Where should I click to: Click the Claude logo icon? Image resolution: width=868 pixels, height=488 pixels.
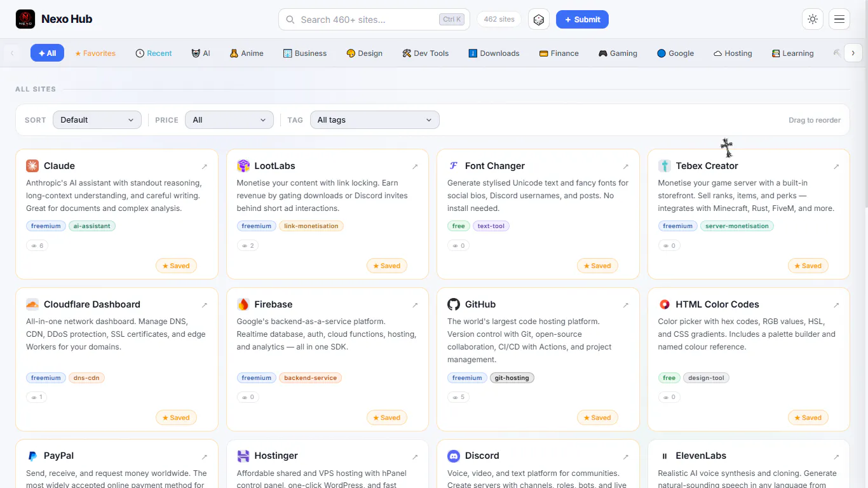(x=32, y=166)
